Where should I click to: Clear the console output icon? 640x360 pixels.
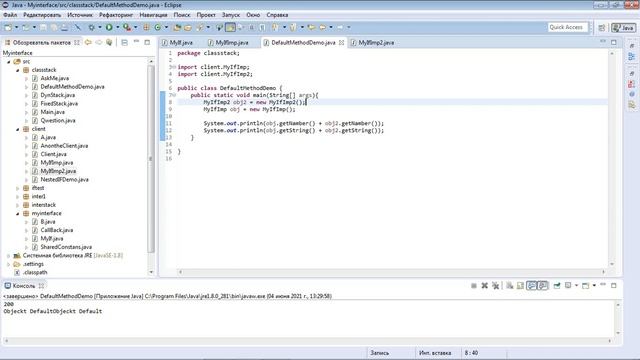509,286
